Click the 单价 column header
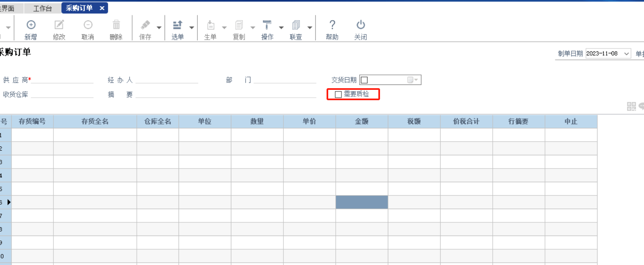Viewport: 644px width, 265px height. (310, 122)
